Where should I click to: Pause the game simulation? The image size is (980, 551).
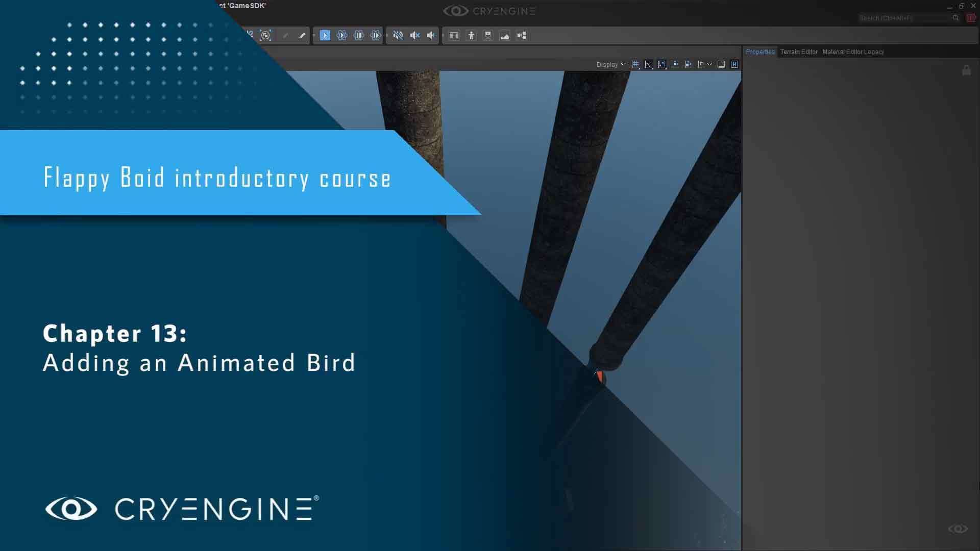click(x=359, y=35)
